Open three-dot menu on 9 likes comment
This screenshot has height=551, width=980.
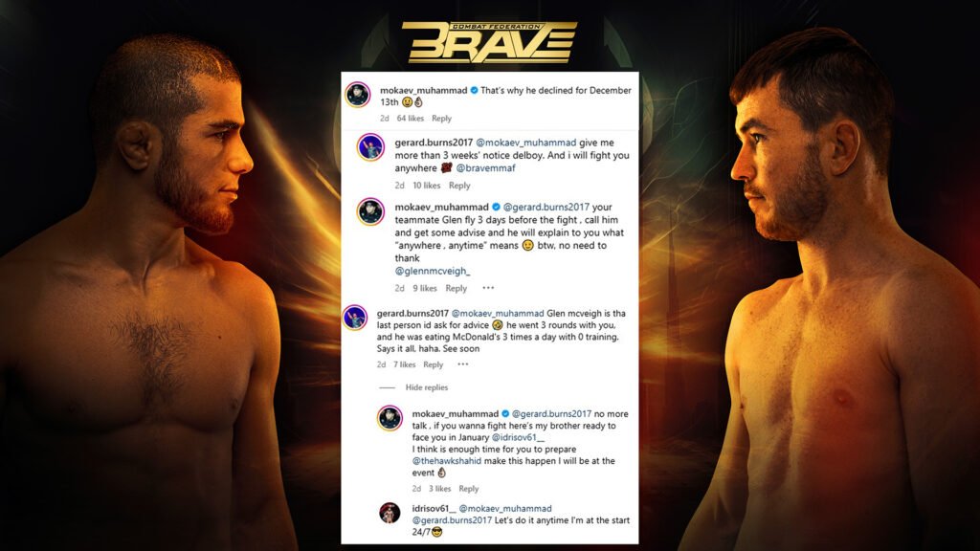pyautogui.click(x=488, y=288)
